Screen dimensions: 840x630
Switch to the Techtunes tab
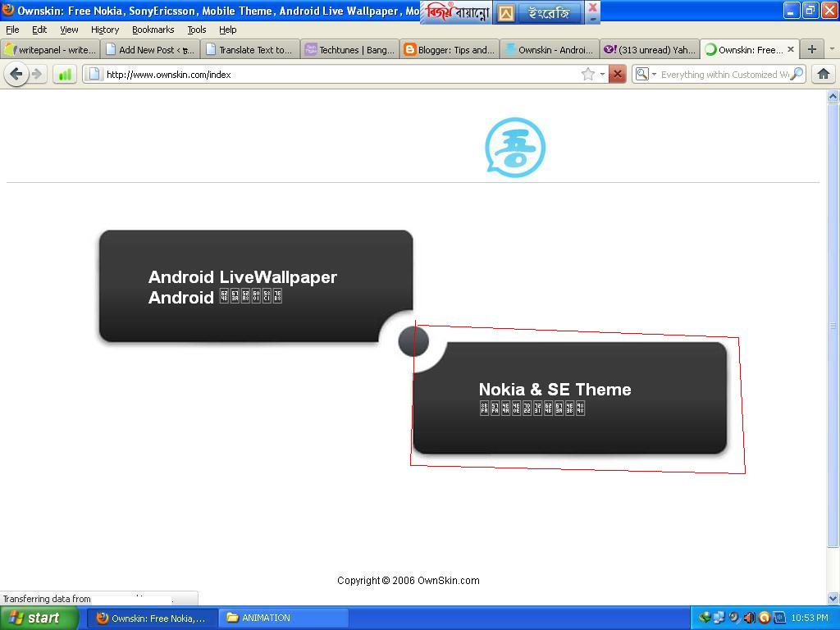pyautogui.click(x=349, y=50)
